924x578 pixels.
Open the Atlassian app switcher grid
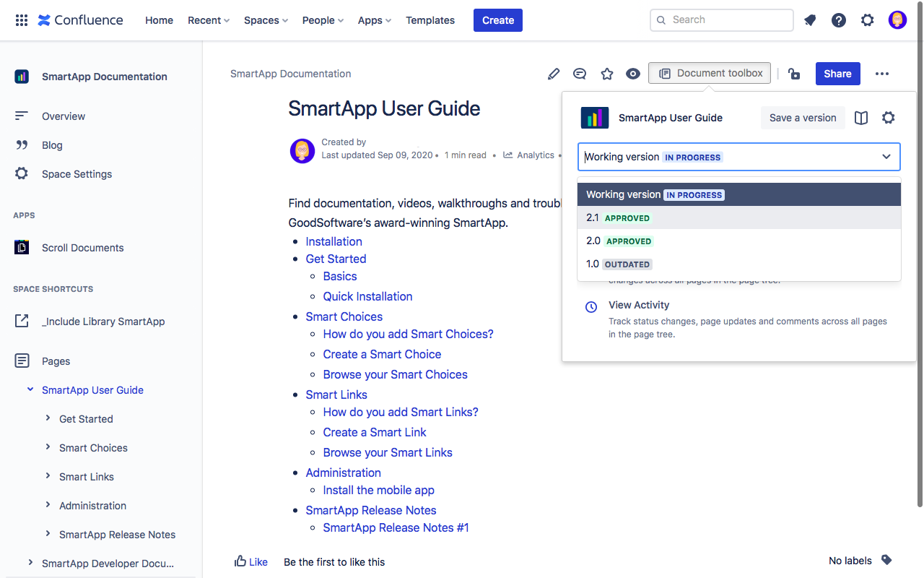click(x=21, y=20)
